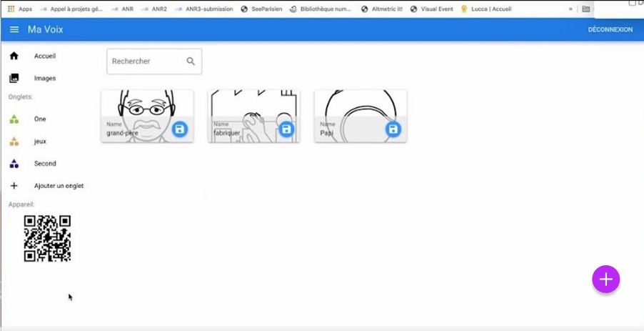Click Ajouter un onglet
The width and height of the screenshot is (644, 331).
(59, 186)
